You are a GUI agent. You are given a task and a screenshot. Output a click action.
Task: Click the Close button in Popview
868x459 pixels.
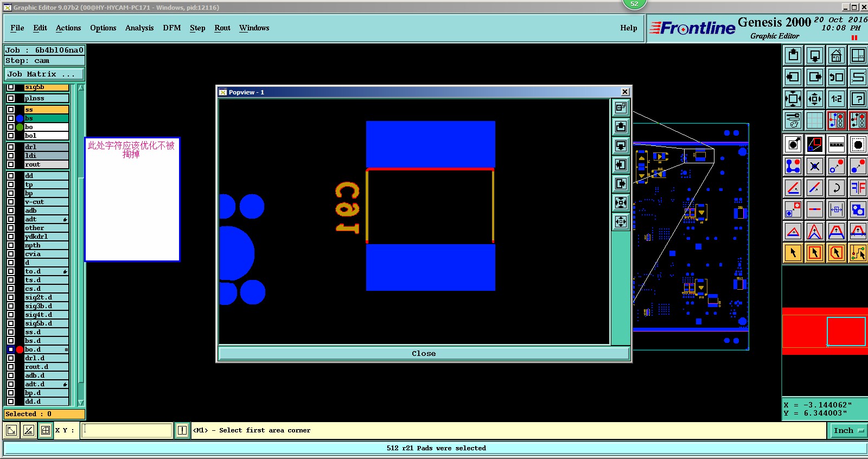pyautogui.click(x=424, y=354)
